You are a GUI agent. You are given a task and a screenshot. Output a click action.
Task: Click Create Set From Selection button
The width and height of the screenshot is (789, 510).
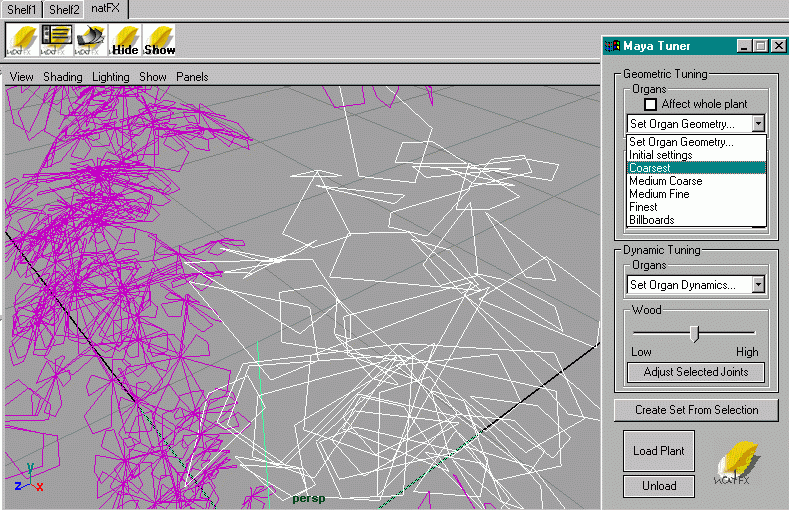tap(696, 410)
